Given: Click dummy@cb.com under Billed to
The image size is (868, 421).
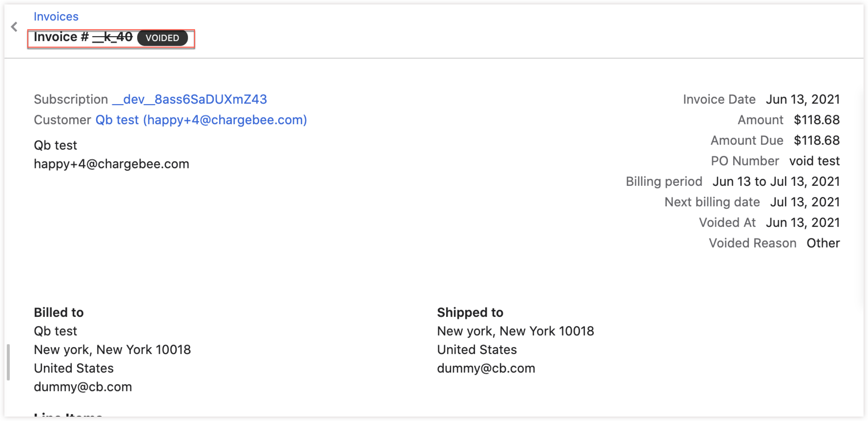Looking at the screenshot, I should tap(83, 387).
